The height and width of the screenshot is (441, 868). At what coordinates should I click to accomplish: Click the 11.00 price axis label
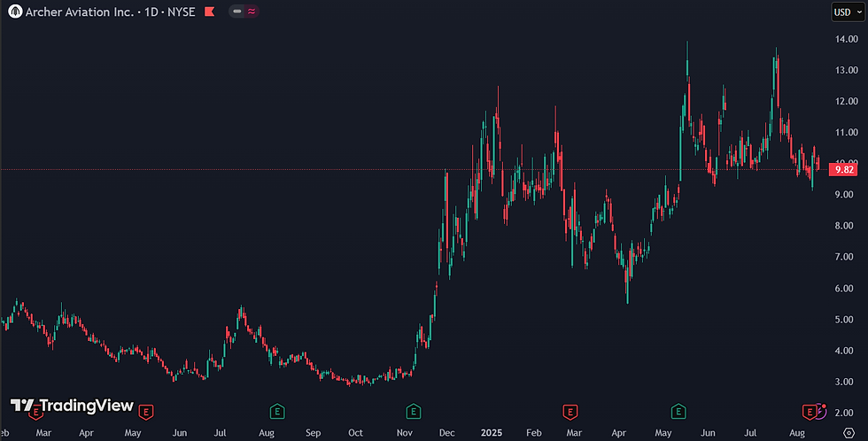pos(847,132)
